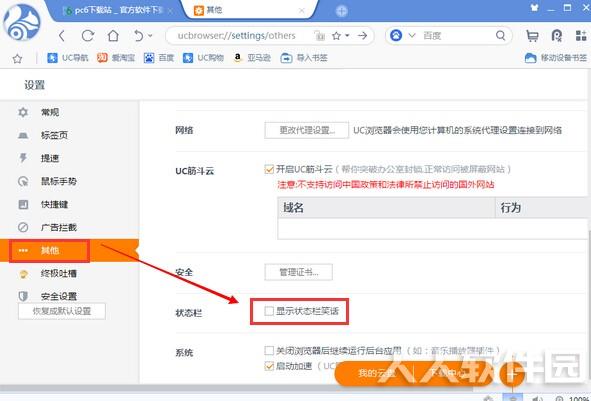Image resolution: width=591 pixels, height=401 pixels.
Task: Toggle 启动加速 checkbox
Action: pos(269,366)
